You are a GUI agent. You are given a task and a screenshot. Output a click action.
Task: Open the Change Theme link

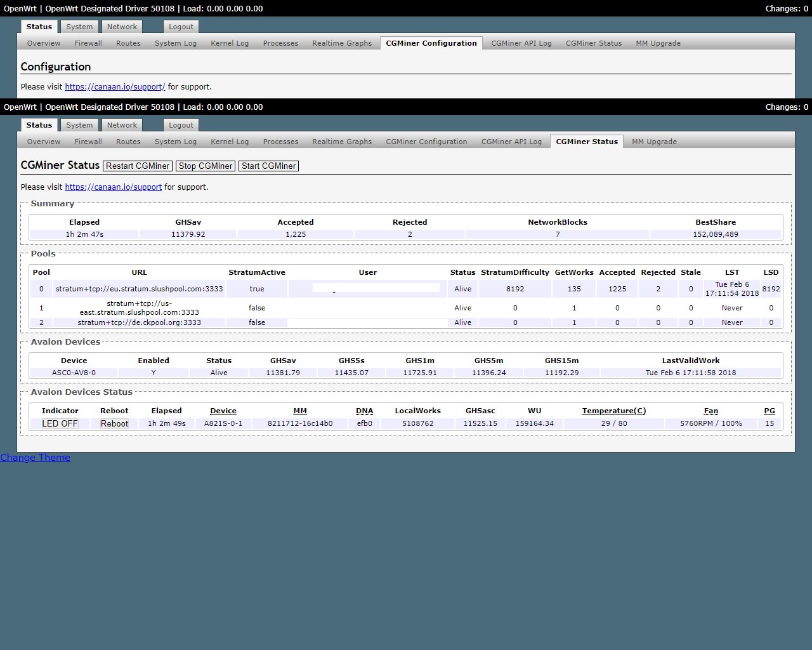(x=35, y=458)
